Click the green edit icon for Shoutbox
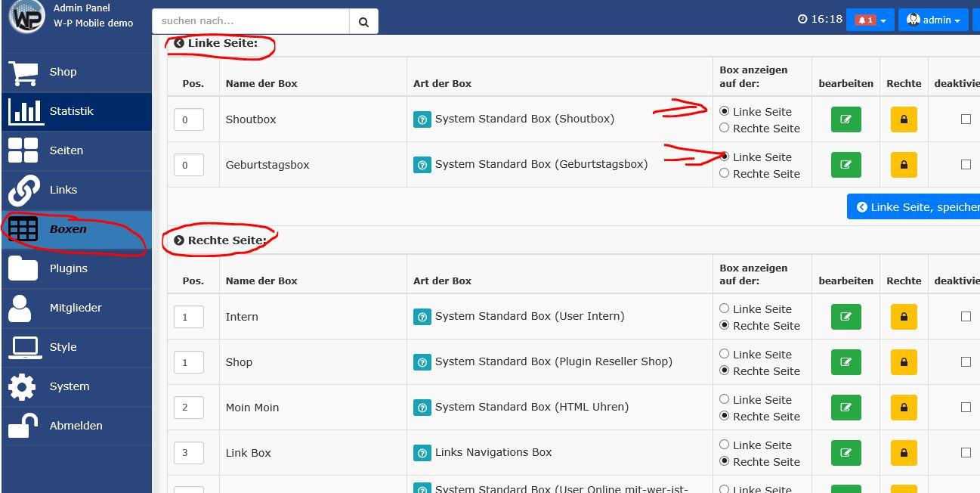 tap(846, 119)
